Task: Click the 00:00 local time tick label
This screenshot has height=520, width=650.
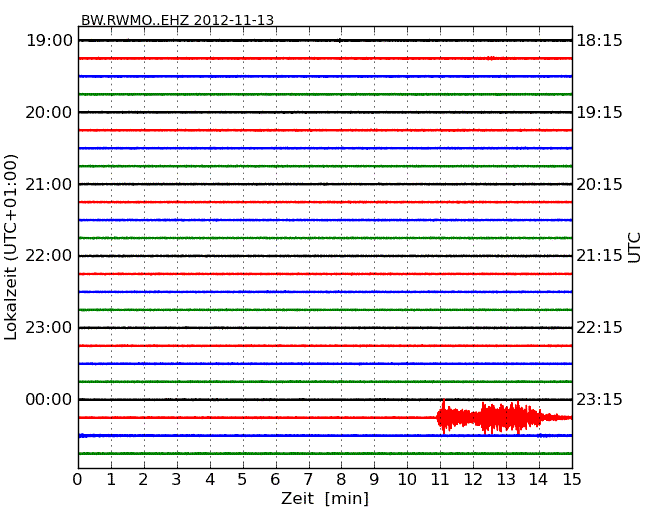Action: tap(49, 399)
